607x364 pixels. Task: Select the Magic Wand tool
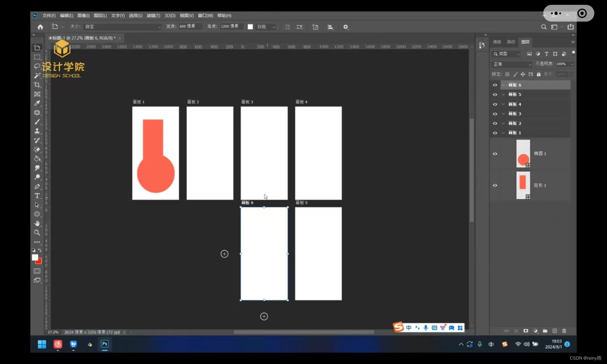click(37, 75)
